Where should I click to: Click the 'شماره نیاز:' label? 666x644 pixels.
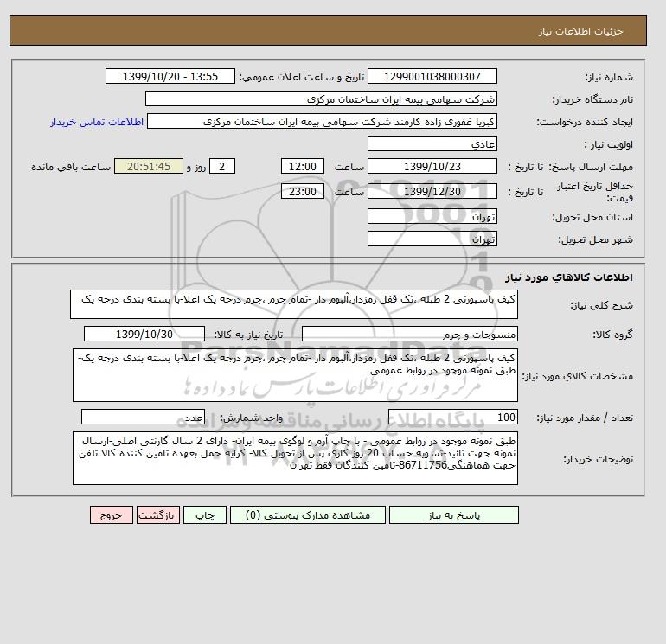tap(609, 77)
